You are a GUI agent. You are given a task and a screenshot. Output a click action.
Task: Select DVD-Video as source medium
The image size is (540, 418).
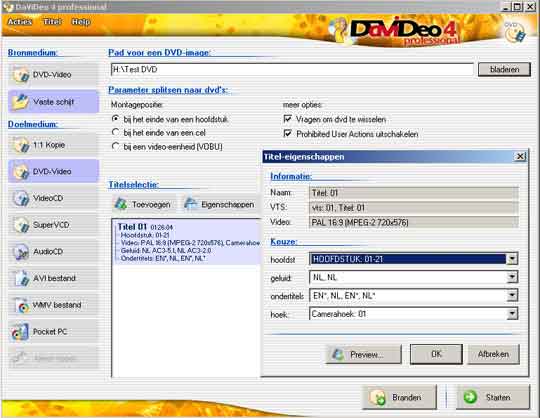(53, 75)
